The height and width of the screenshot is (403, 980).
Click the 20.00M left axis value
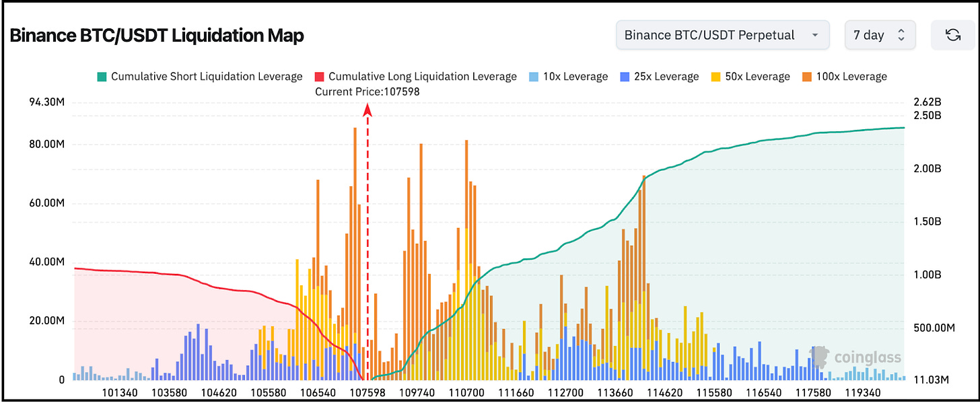point(46,321)
